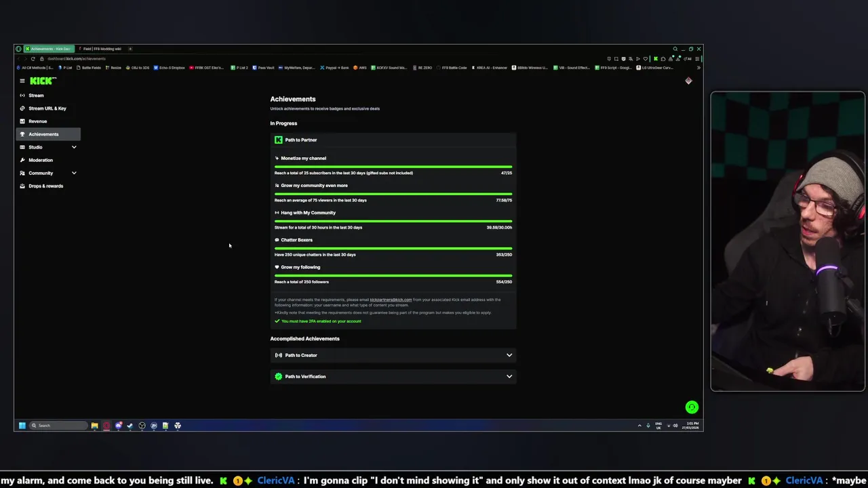This screenshot has width=868, height=488.
Task: Expand Path to Creator achievement
Action: [393, 355]
